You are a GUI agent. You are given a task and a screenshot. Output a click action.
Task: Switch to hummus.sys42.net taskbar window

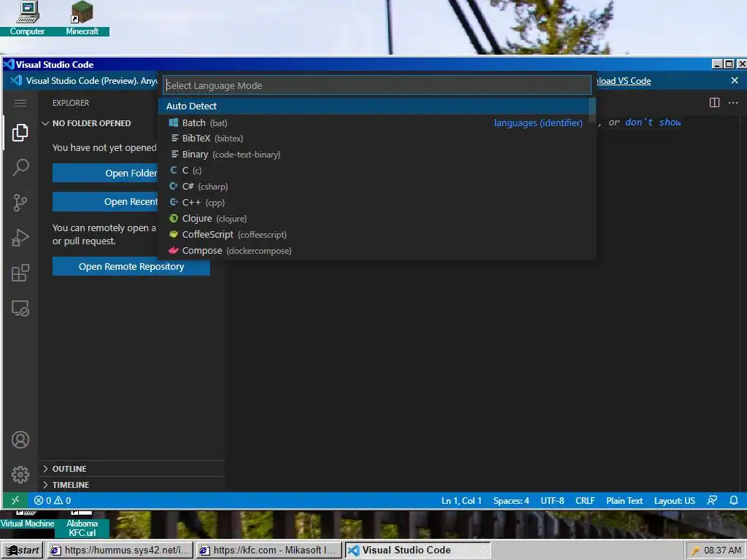(120, 550)
